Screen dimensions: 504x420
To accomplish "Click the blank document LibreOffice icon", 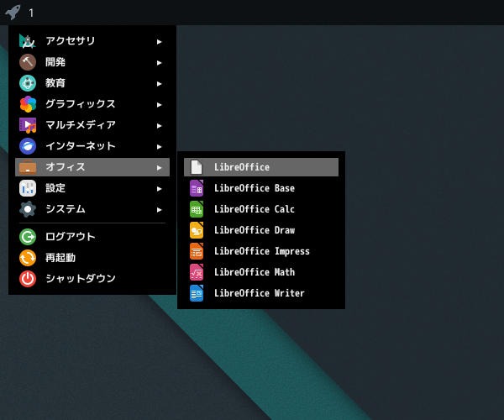I will 197,167.
